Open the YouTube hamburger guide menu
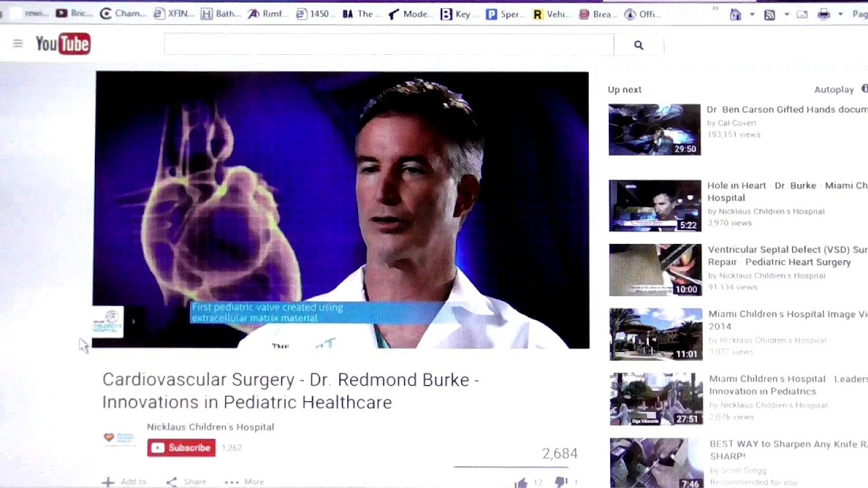 point(18,43)
